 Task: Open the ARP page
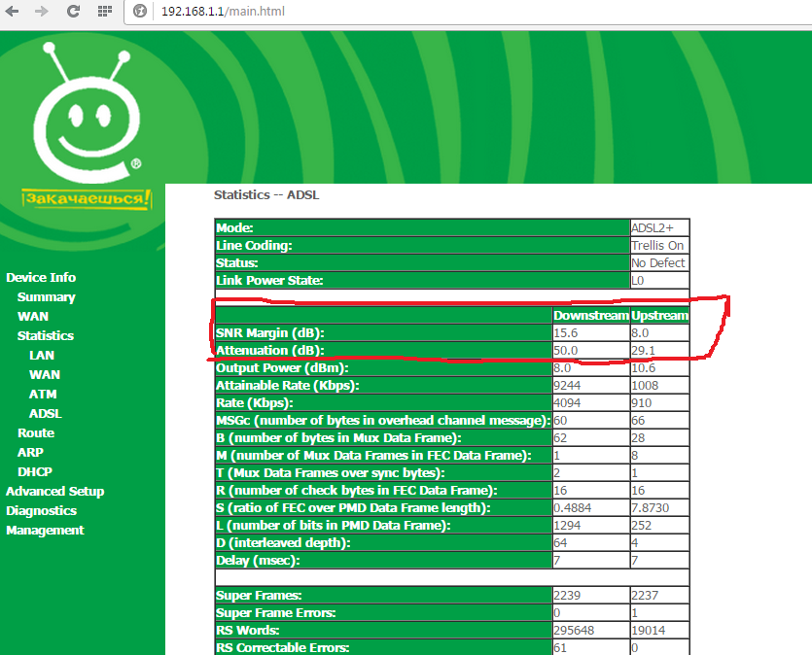30,452
